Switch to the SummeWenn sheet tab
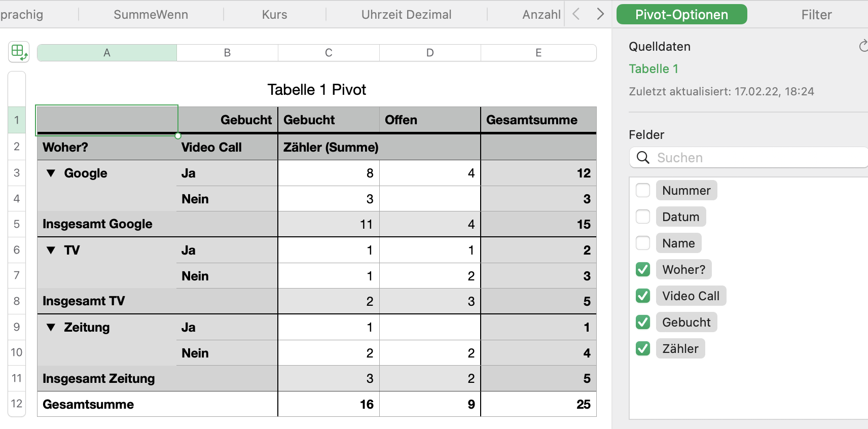This screenshot has height=429, width=868. click(x=151, y=15)
